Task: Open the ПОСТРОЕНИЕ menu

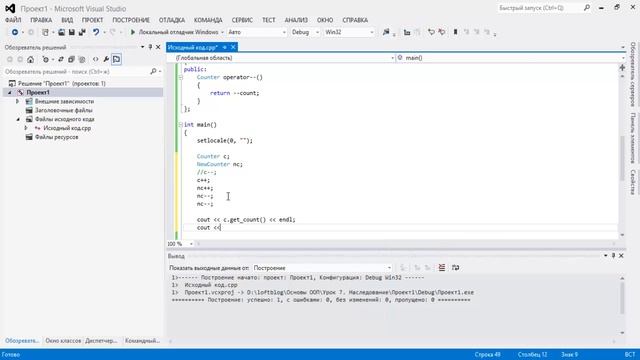Action: [131, 20]
